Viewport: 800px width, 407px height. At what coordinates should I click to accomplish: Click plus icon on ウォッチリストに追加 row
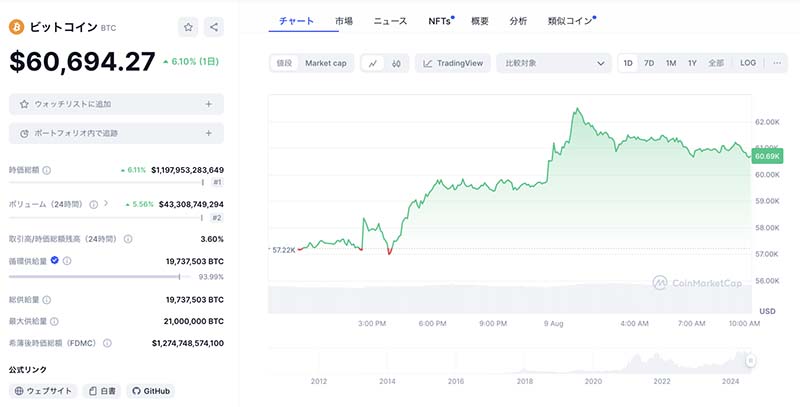208,104
